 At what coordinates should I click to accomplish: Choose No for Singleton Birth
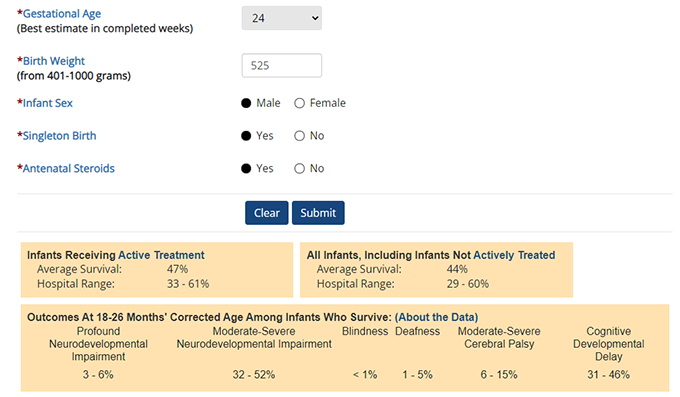299,136
